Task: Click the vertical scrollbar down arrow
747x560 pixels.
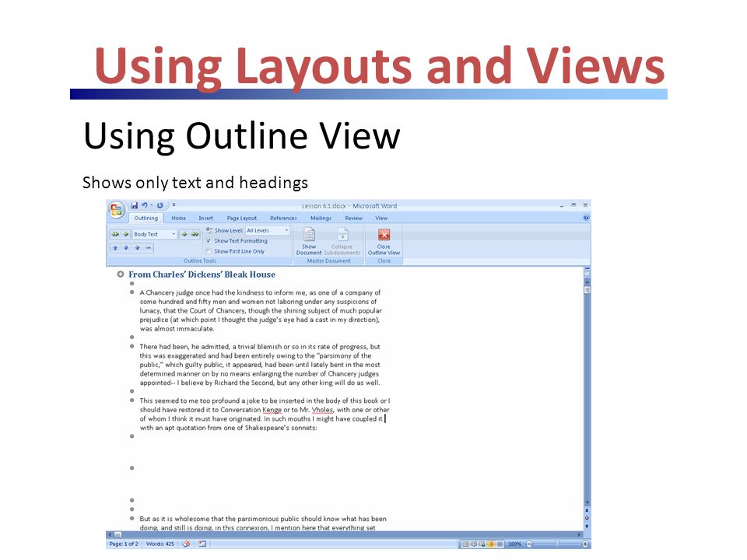Action: (x=587, y=503)
